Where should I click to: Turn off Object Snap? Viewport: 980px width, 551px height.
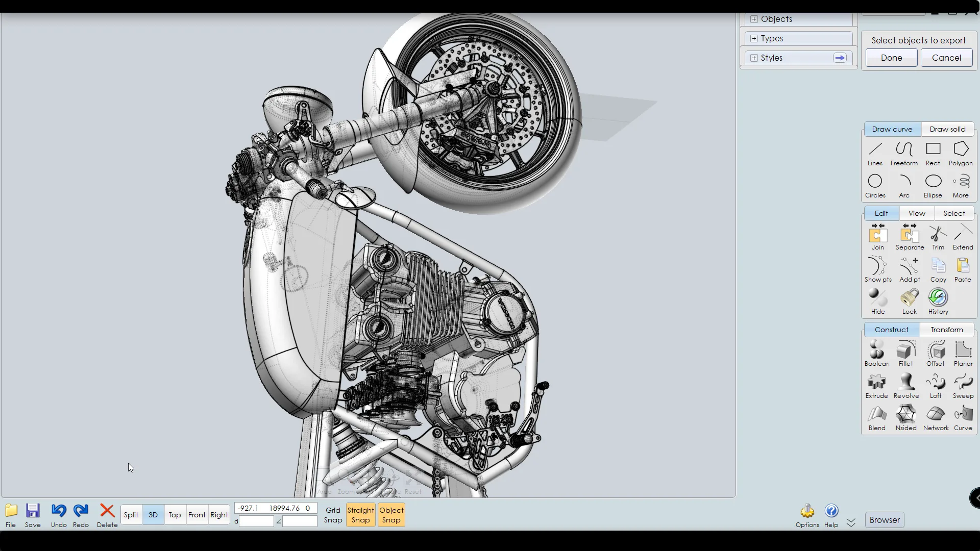coord(391,515)
